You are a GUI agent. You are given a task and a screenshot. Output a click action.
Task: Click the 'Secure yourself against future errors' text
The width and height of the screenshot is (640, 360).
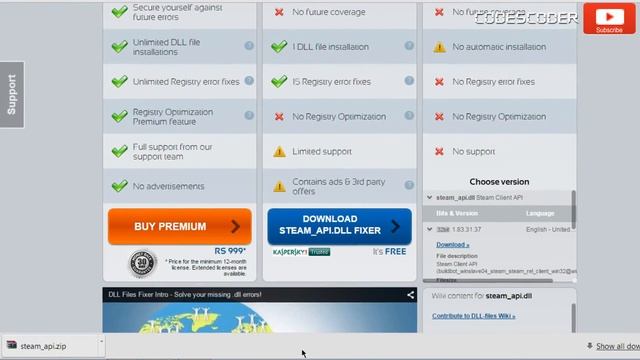tap(177, 12)
